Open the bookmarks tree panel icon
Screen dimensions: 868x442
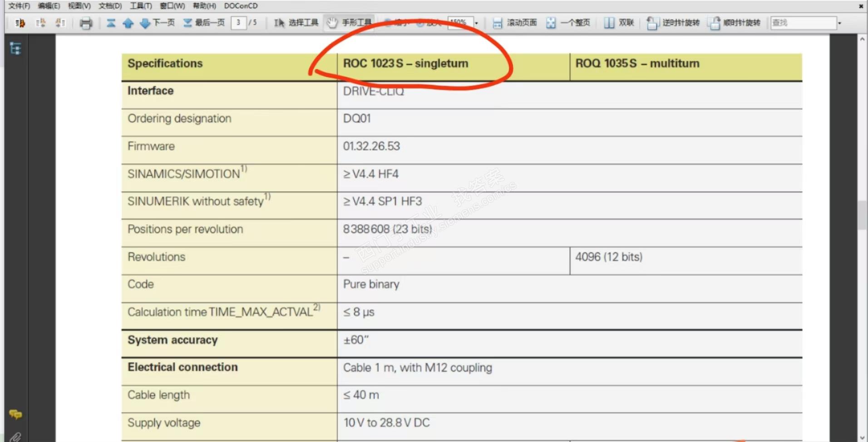15,48
